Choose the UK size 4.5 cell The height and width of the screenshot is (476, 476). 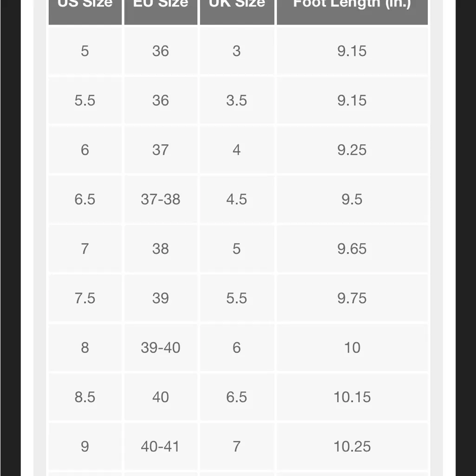pyautogui.click(x=237, y=199)
